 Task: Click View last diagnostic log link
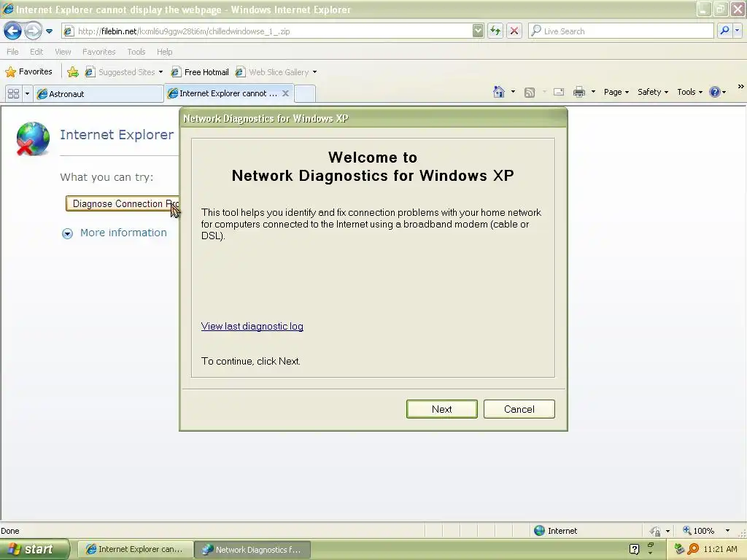(252, 326)
